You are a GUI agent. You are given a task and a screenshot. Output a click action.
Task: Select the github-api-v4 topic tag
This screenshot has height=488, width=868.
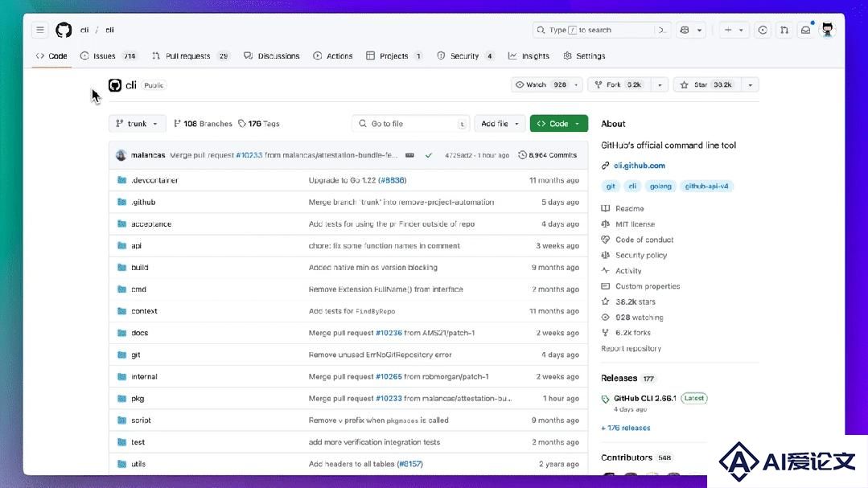[706, 187]
